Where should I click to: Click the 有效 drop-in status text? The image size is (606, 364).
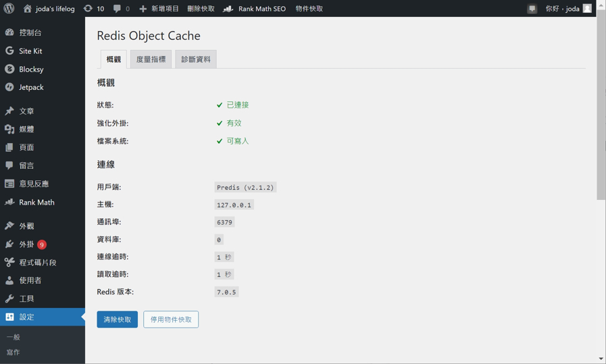coord(234,123)
